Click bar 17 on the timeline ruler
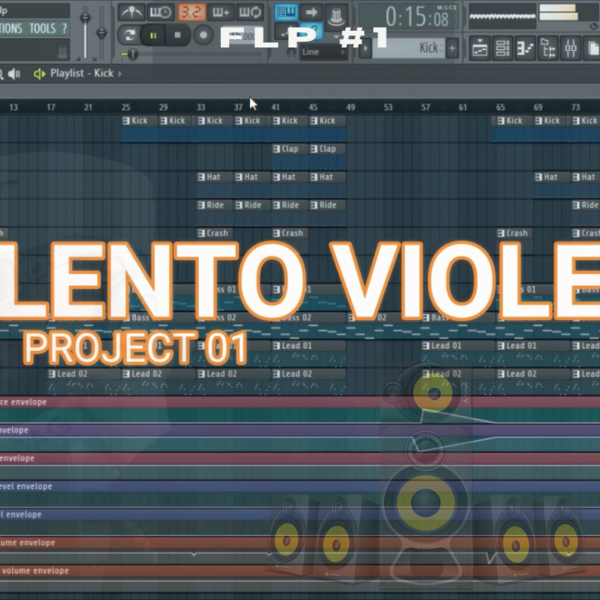 pos(51,107)
